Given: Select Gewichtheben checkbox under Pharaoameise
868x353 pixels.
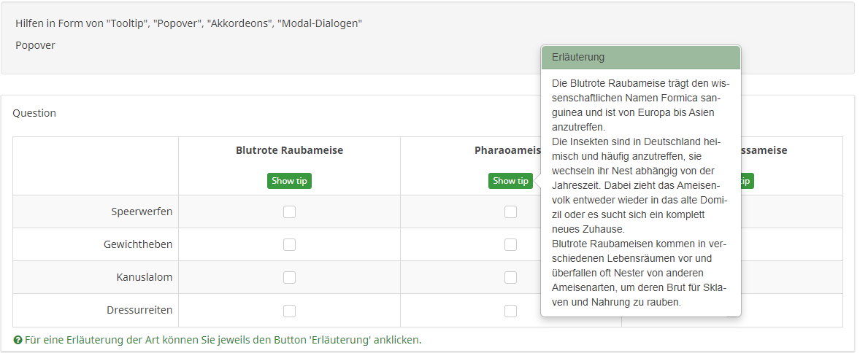Looking at the screenshot, I should pos(510,244).
